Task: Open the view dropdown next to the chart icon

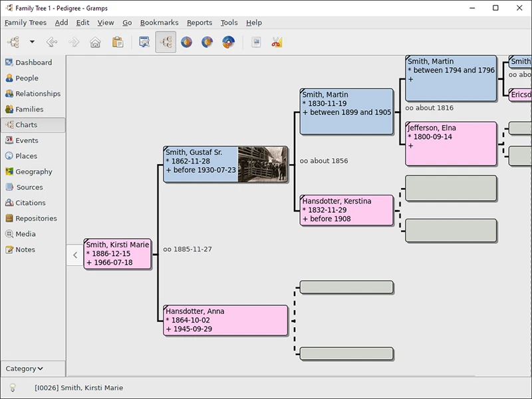Action: pos(31,42)
